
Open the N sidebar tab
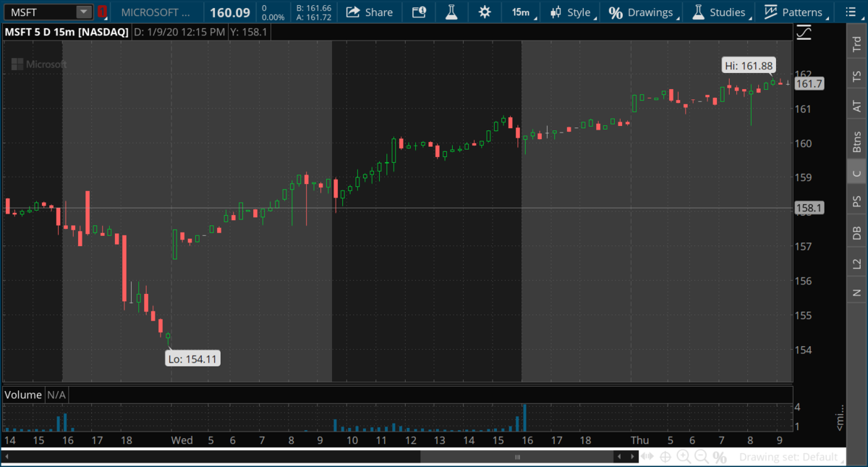[857, 292]
